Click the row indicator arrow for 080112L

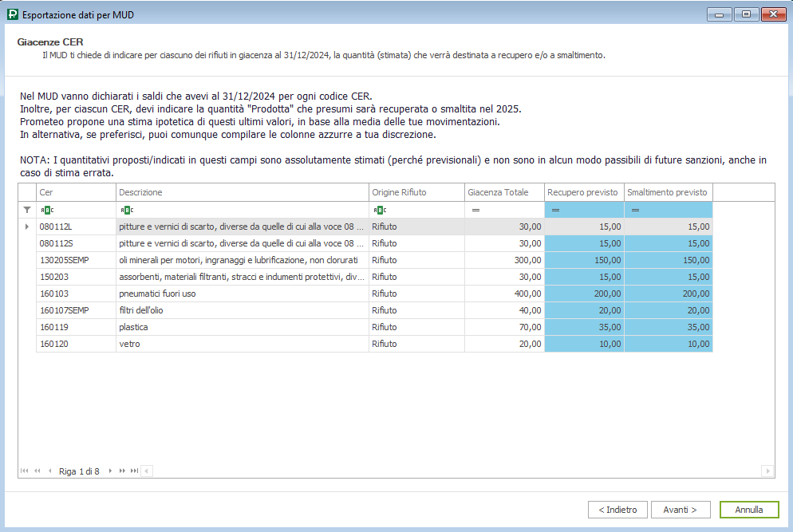(x=27, y=227)
